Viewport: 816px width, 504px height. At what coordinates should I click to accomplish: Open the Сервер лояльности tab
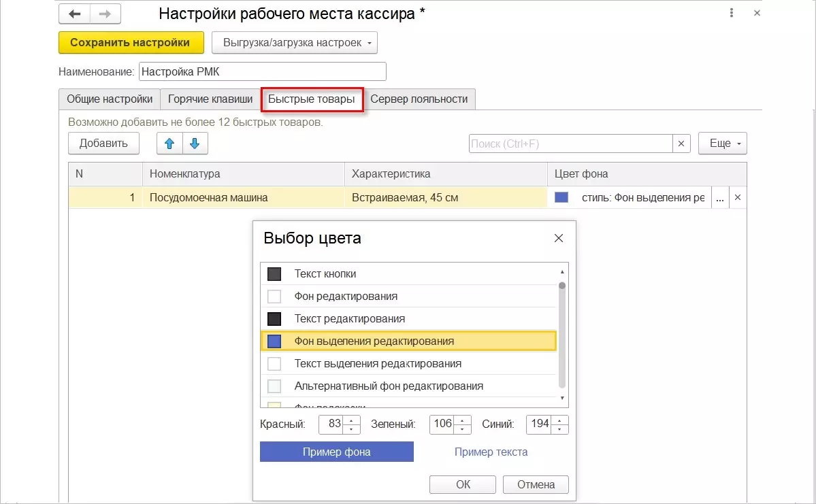coord(419,99)
